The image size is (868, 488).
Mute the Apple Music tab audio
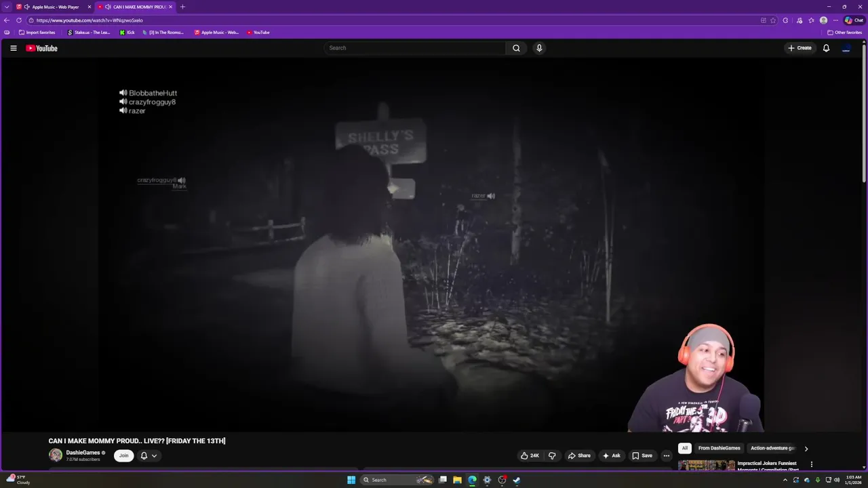click(26, 7)
